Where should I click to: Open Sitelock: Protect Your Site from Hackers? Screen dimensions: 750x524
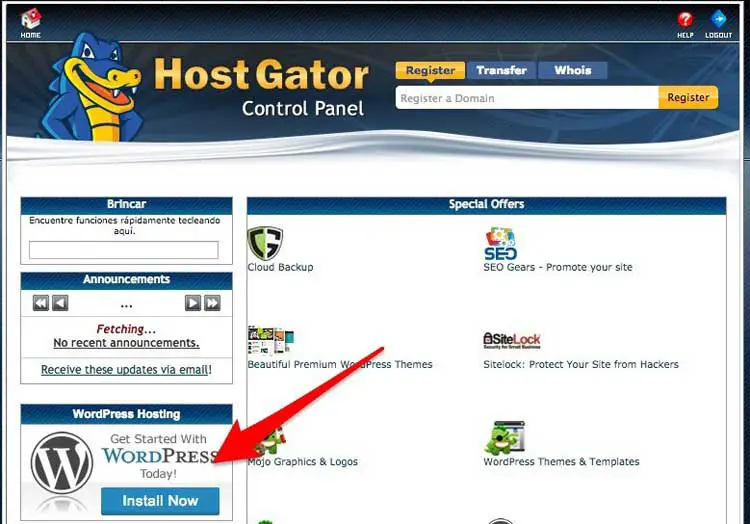point(581,364)
